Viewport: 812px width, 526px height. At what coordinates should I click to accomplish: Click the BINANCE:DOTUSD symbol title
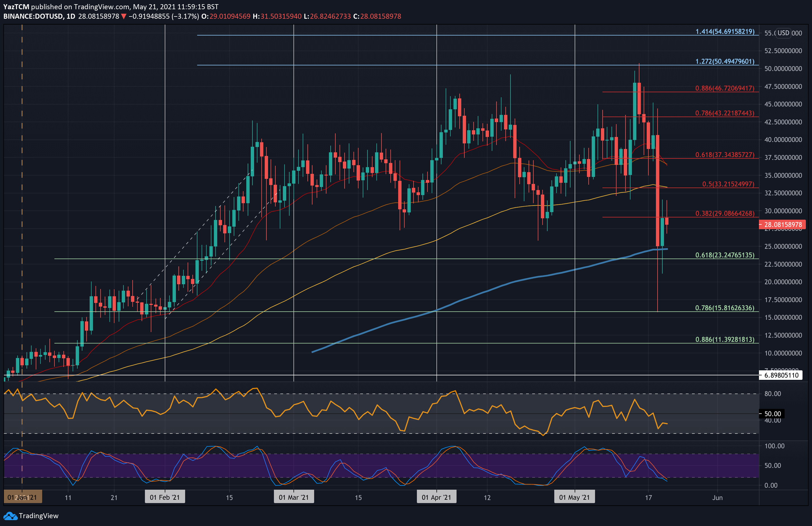click(x=33, y=16)
